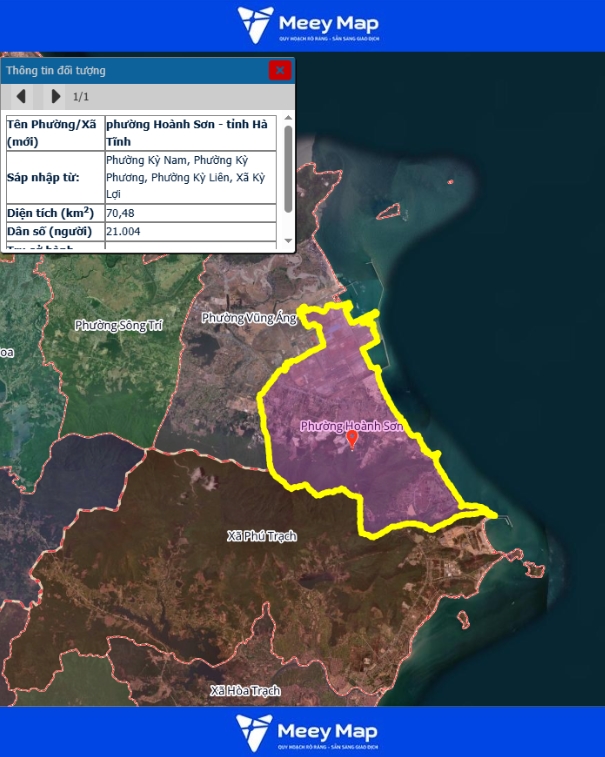Click the Thông tin đối tượng title bar
The image size is (605, 757).
tap(130, 70)
